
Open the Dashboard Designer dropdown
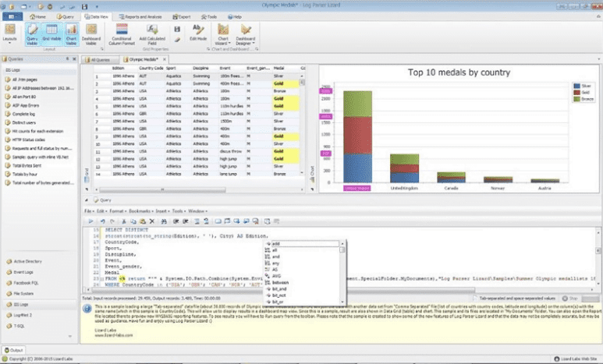pyautogui.click(x=246, y=34)
